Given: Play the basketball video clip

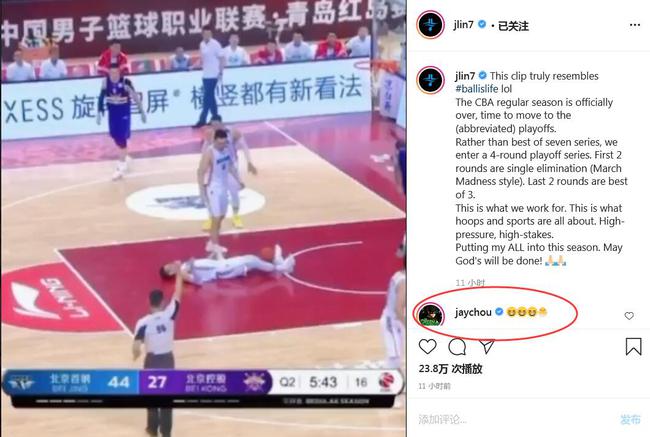Looking at the screenshot, I should click(x=203, y=218).
